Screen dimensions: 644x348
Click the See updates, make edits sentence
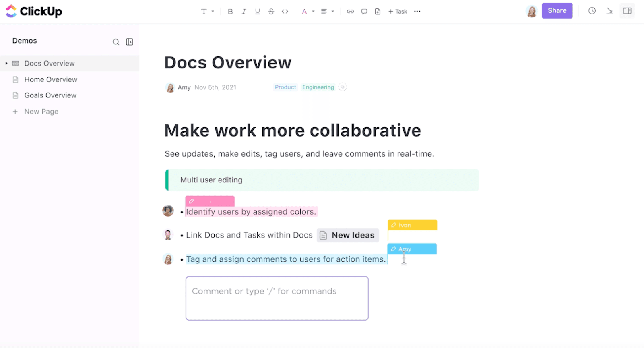299,154
